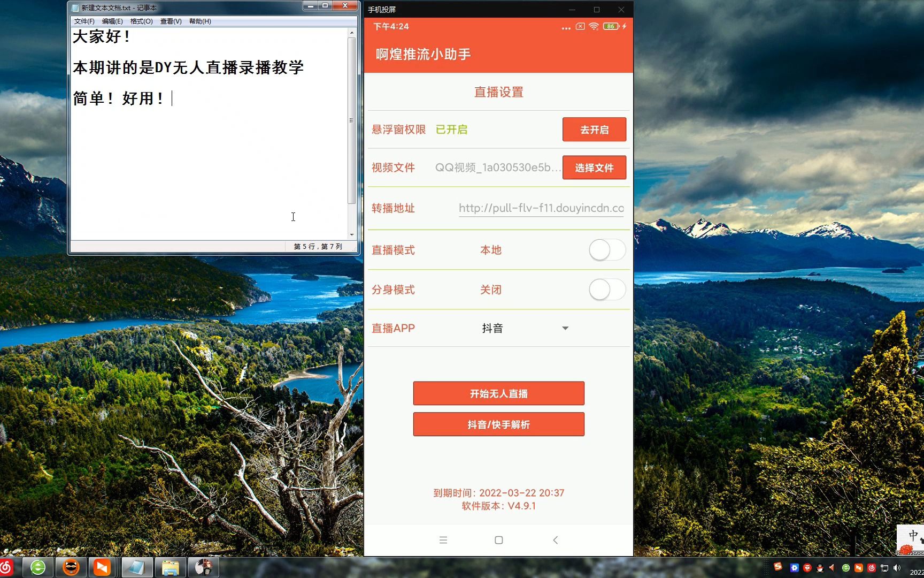Screen dimensions: 924x578
Task: Tap the back arrow at the phone screen bottom
Action: point(555,540)
